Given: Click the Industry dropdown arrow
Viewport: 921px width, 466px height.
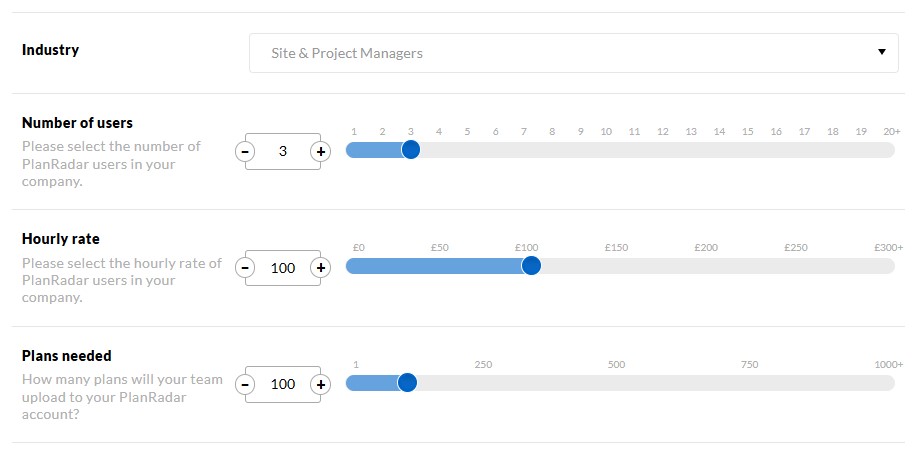Looking at the screenshot, I should (x=881, y=53).
